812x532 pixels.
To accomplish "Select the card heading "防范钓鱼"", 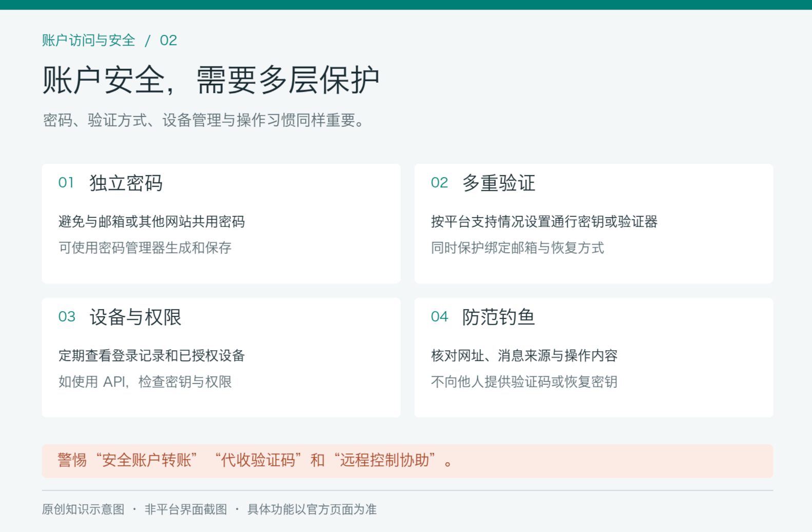I will click(499, 317).
